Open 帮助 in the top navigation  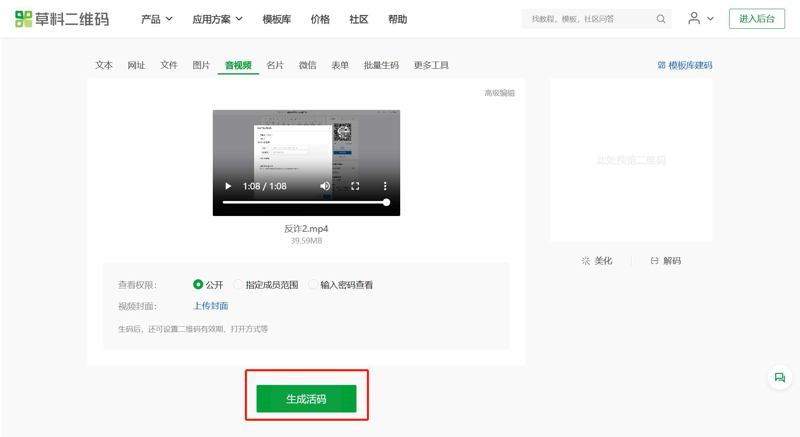(x=397, y=19)
